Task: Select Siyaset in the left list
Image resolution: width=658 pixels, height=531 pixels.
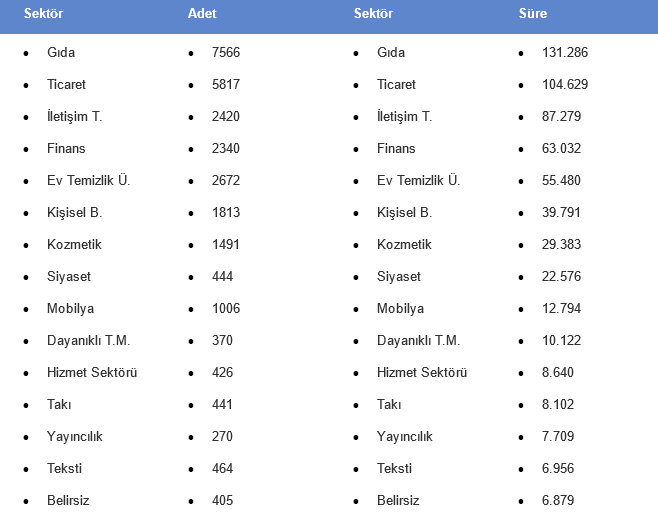Action: pyautogui.click(x=69, y=277)
